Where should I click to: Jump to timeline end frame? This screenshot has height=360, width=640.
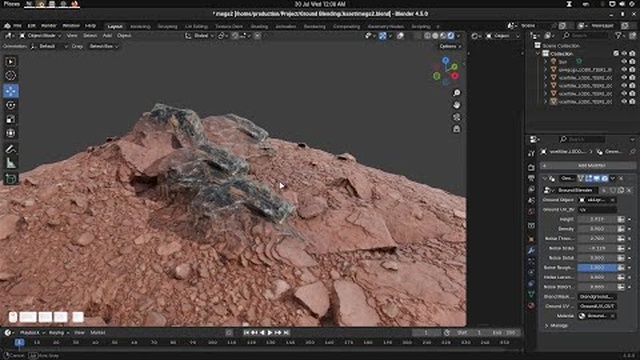286,333
